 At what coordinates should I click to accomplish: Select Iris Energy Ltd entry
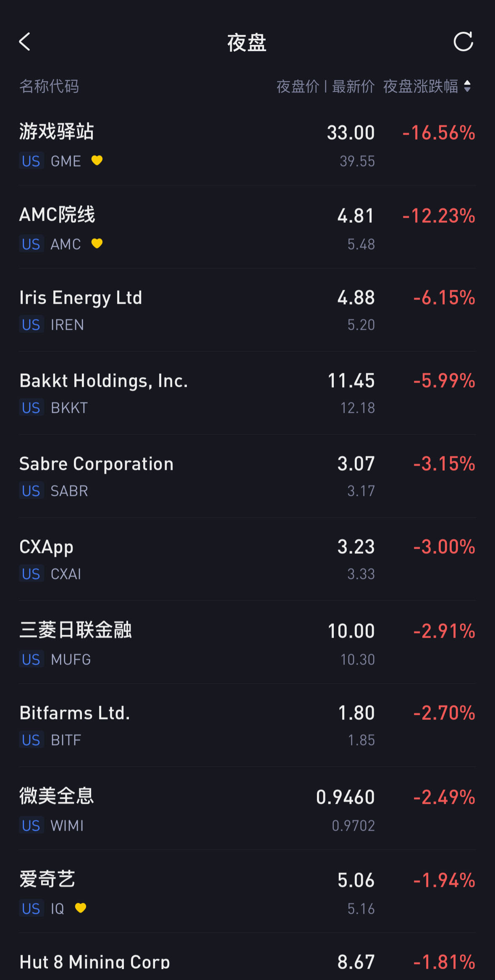[x=81, y=298]
